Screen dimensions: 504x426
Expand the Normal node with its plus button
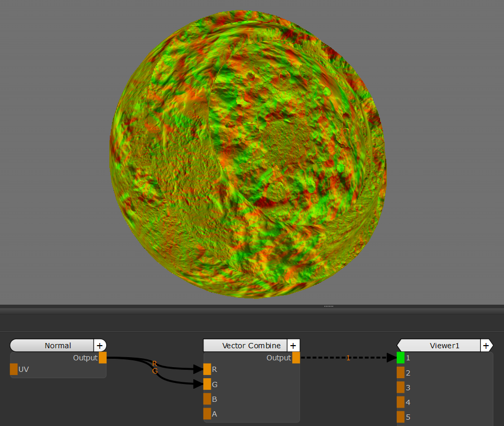[x=100, y=345]
